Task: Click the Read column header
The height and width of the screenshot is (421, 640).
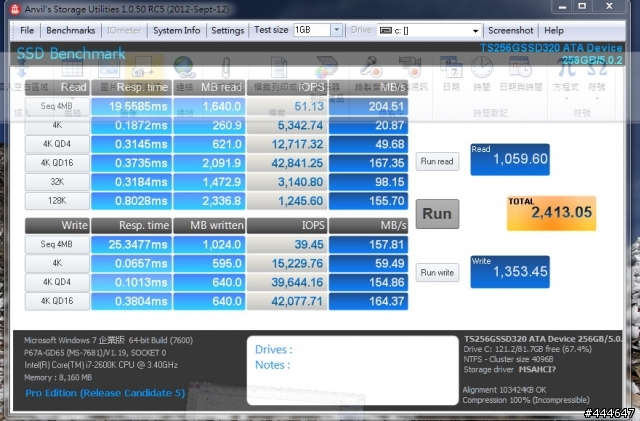Action: point(57,87)
